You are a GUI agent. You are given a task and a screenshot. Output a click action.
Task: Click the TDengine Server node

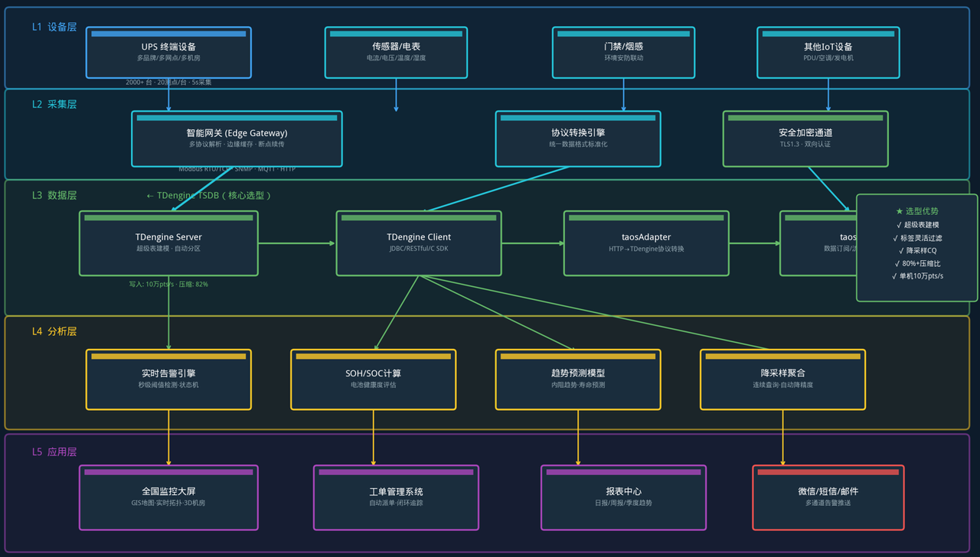(x=168, y=243)
